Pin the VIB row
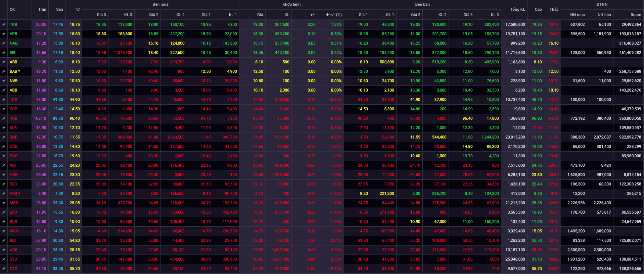 (x=4, y=165)
